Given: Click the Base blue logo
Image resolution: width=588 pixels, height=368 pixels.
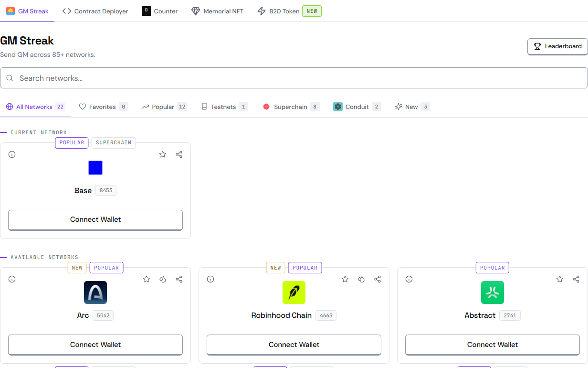Looking at the screenshot, I should pos(95,168).
